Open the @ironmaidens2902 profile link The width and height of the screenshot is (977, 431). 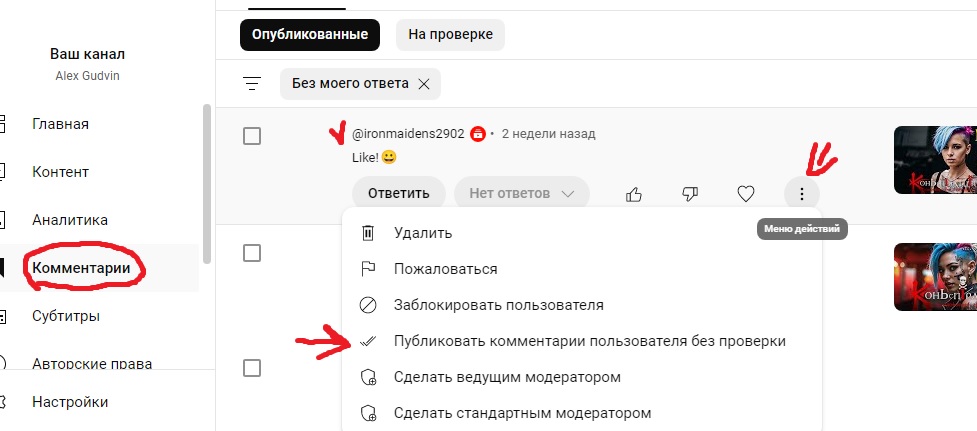(408, 133)
